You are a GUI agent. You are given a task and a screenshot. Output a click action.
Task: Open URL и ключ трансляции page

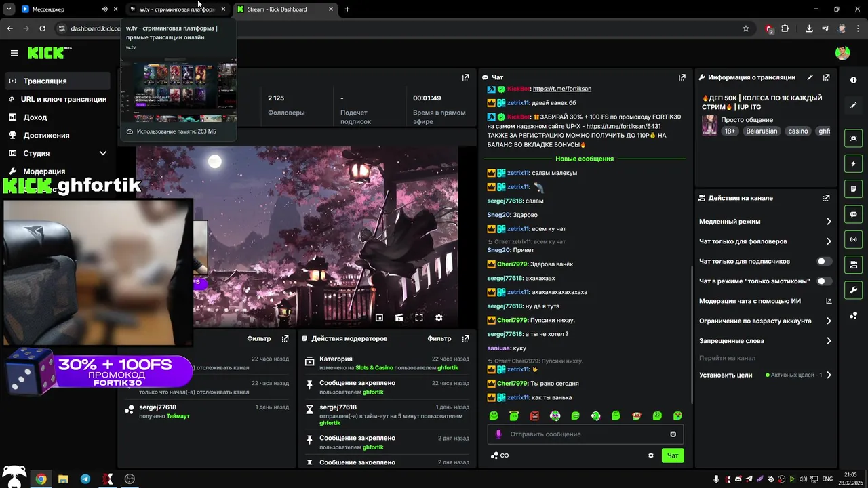pyautogui.click(x=58, y=99)
